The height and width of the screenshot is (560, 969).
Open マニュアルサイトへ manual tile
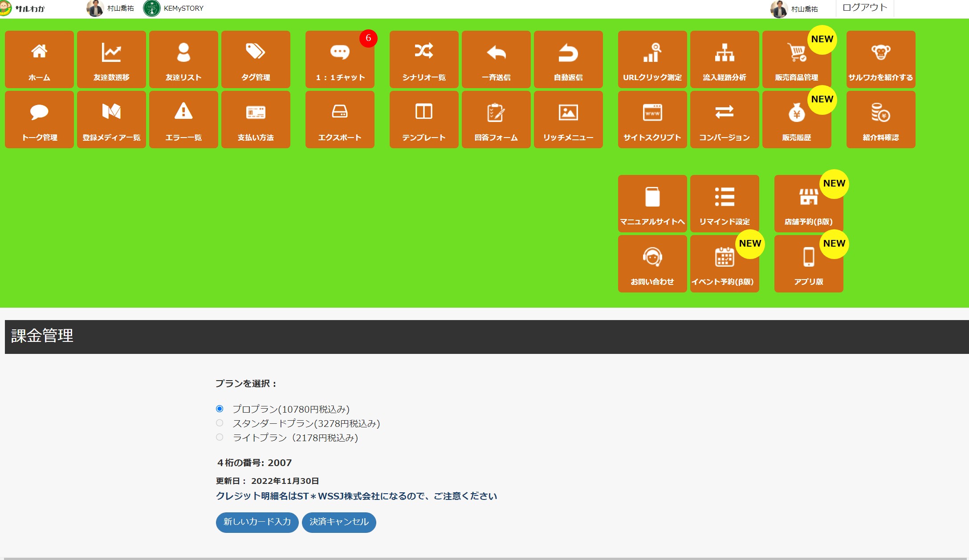[x=652, y=203]
